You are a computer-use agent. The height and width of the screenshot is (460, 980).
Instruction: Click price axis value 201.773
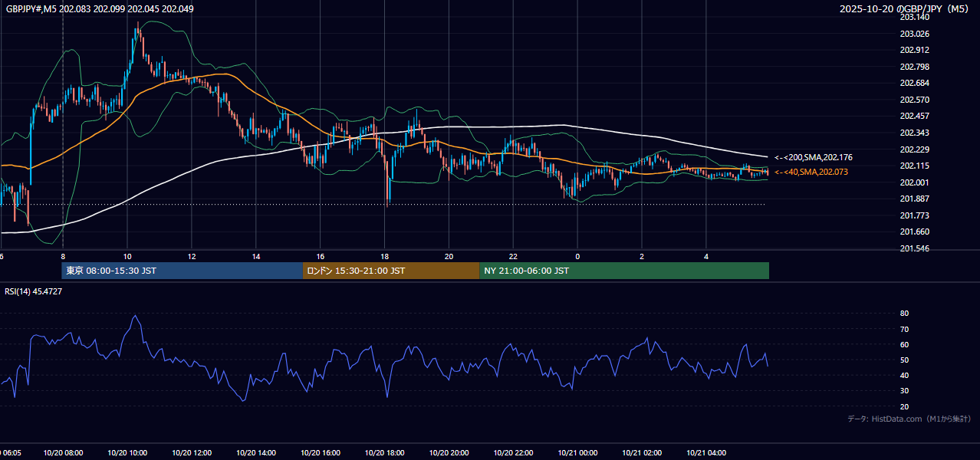pos(914,215)
